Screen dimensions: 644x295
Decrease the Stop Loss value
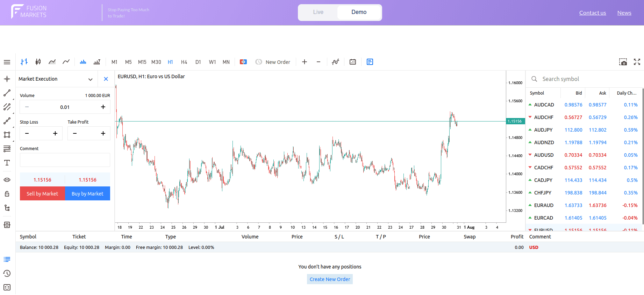27,133
